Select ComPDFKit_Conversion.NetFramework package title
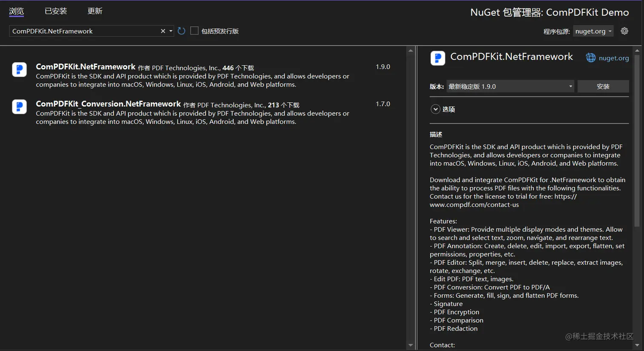 108,104
